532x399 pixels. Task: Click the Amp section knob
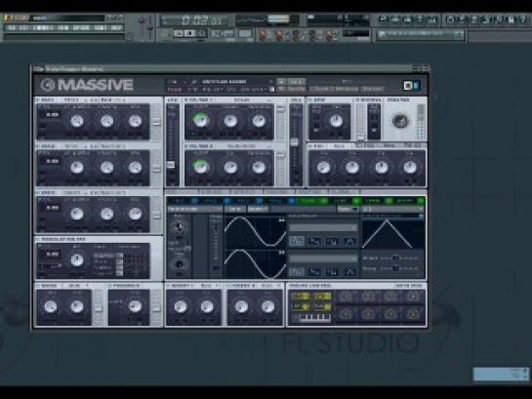pyautogui.click(x=336, y=121)
